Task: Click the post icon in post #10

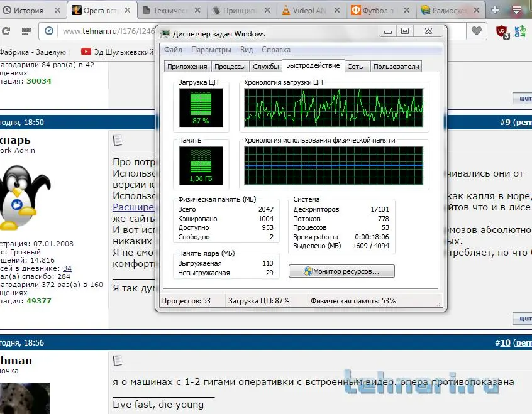Action: coord(118,360)
